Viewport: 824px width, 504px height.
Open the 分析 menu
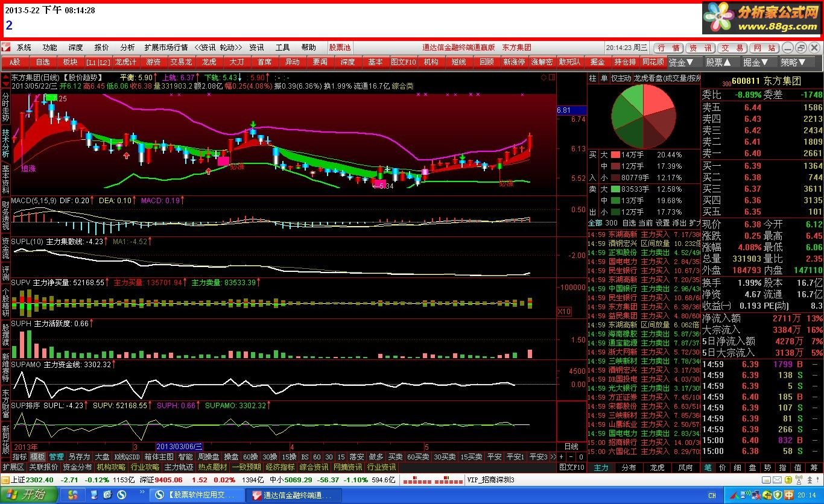tap(127, 47)
